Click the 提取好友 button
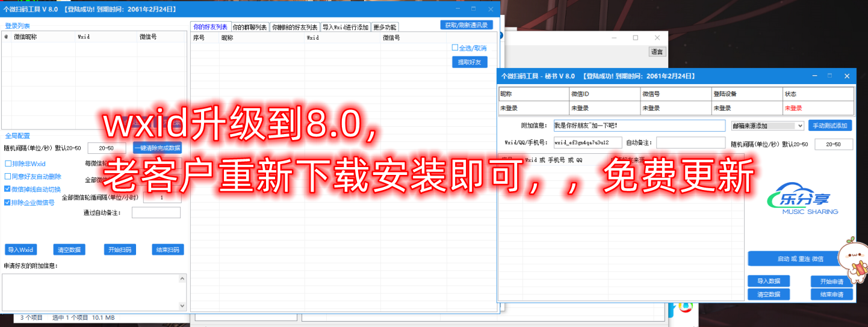Image resolution: width=868 pixels, height=327 pixels. click(470, 62)
